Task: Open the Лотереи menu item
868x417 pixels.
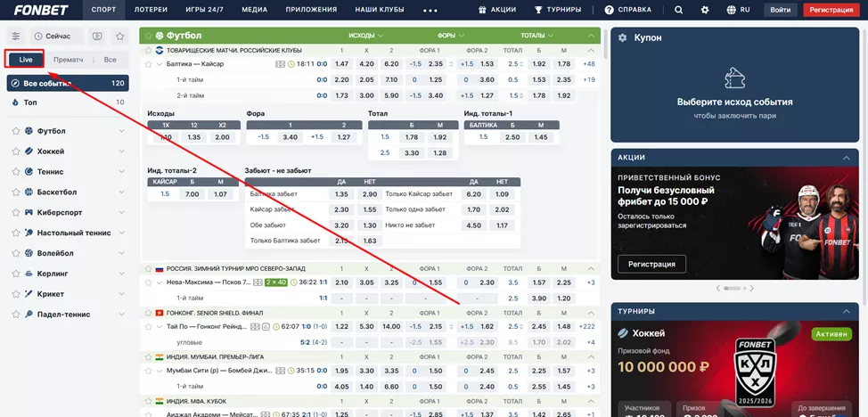Action: pyautogui.click(x=151, y=10)
